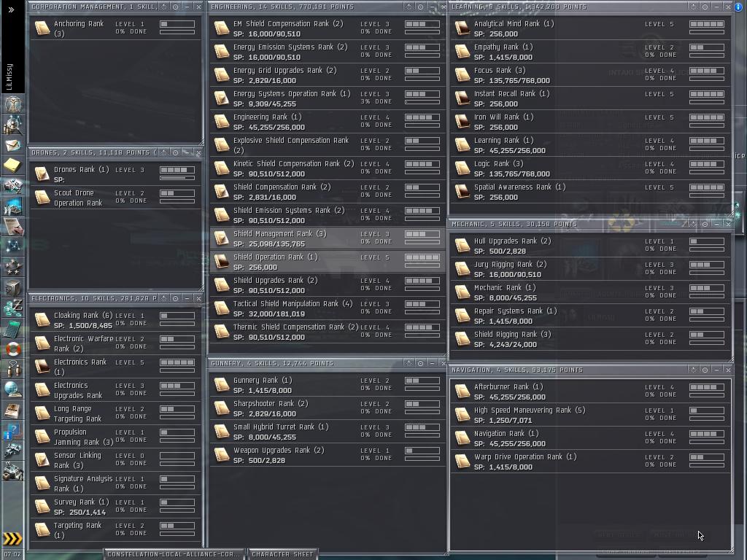Click the circle button in Engineering window header
Viewport: 747px width, 560px height.
(420, 7)
